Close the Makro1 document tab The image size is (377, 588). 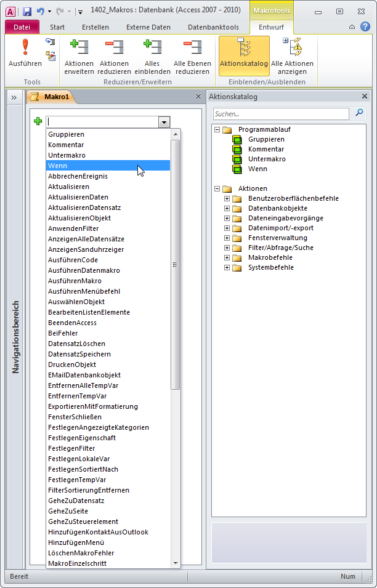click(x=198, y=97)
